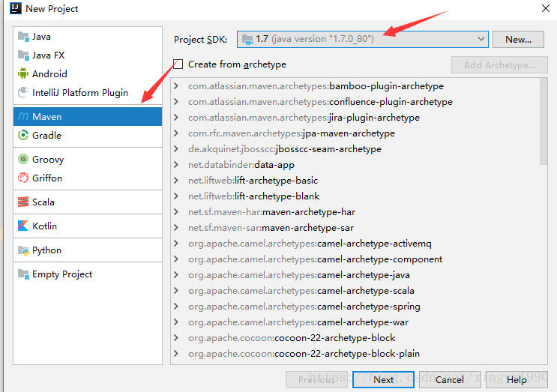Click the Kotlin icon

point(22,226)
